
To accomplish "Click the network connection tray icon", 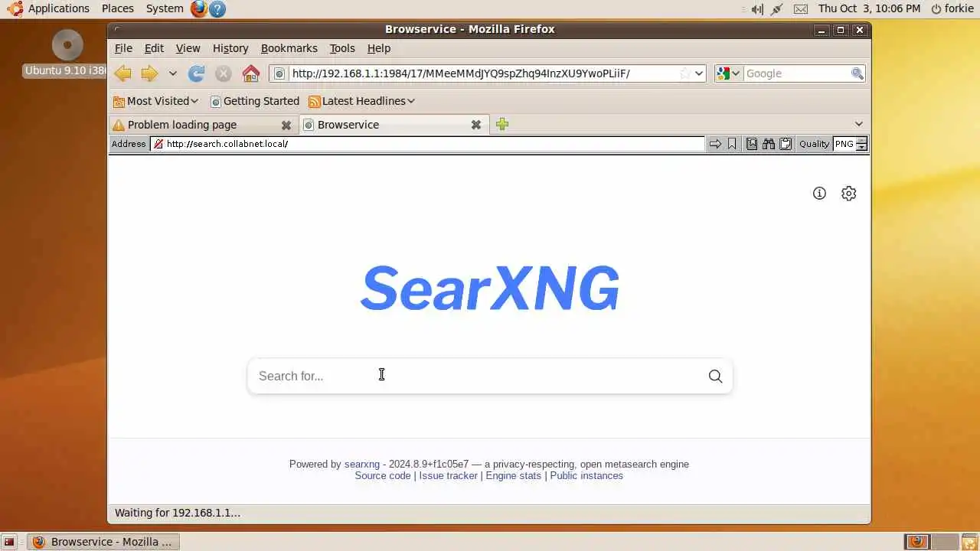I will click(x=777, y=9).
